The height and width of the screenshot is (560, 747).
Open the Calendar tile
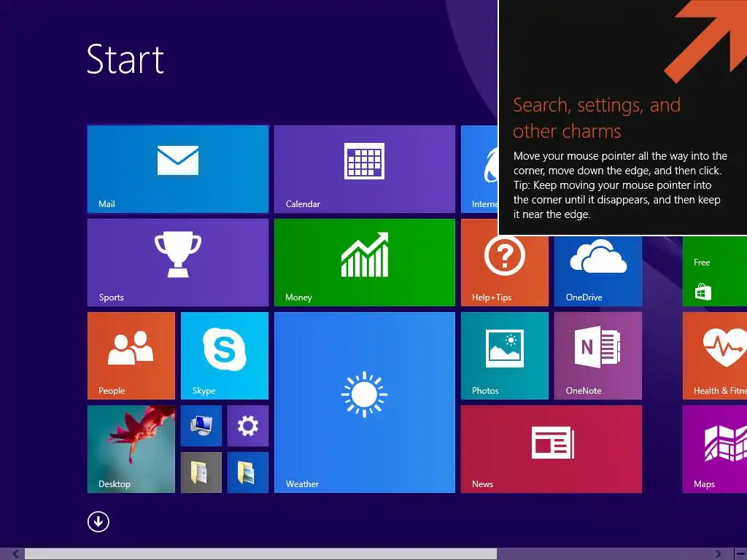365,169
